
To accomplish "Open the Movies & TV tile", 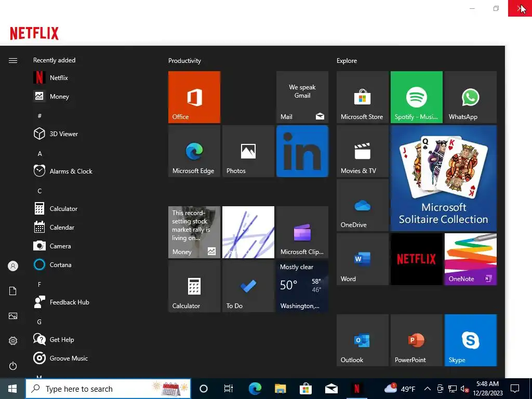I will point(362,151).
